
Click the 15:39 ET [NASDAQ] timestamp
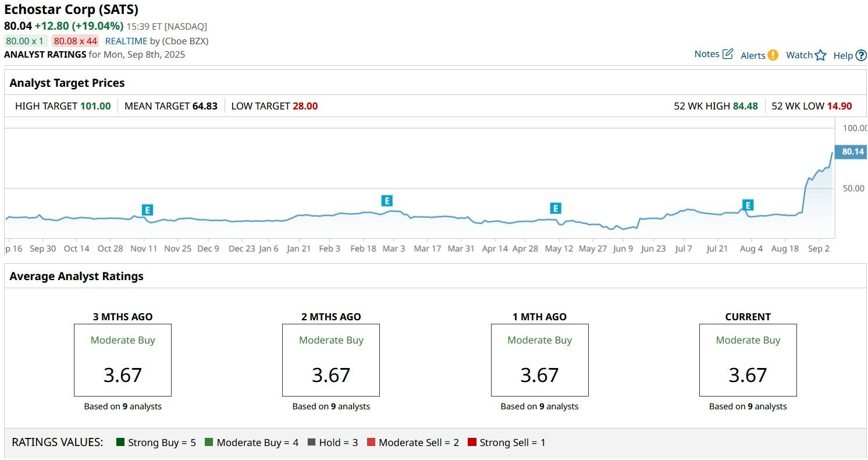pos(167,26)
